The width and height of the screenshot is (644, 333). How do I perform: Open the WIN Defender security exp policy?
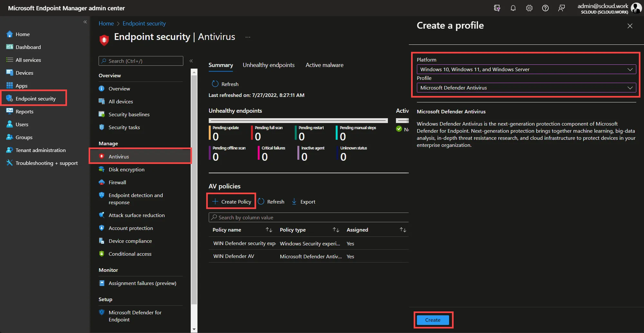(x=244, y=243)
